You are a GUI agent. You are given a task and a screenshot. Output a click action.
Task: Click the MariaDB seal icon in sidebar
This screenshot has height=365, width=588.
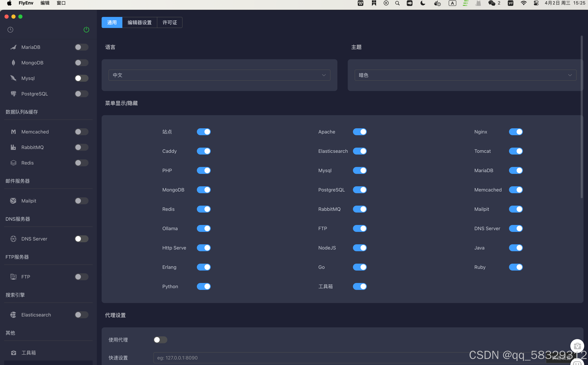[13, 47]
